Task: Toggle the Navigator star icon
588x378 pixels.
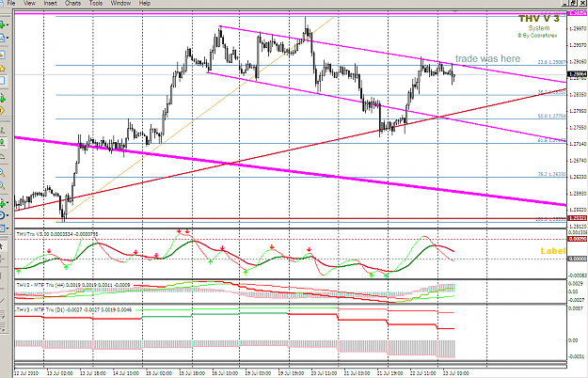Action: coord(2,69)
